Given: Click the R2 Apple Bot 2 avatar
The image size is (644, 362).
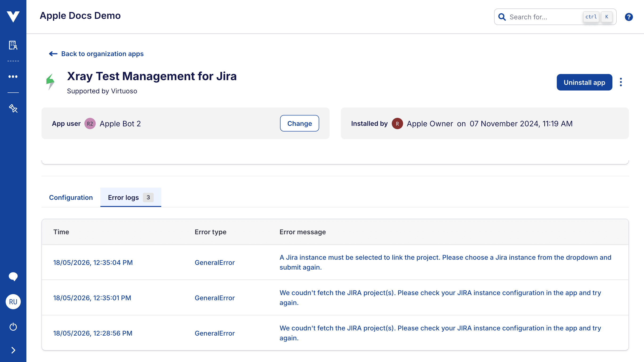Looking at the screenshot, I should [90, 123].
